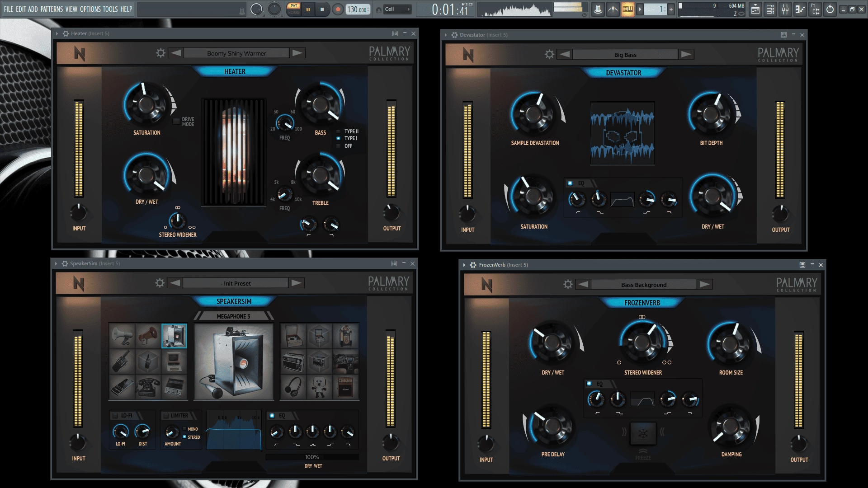Open the ADD menu
Viewport: 868px width, 488px height.
coord(33,9)
